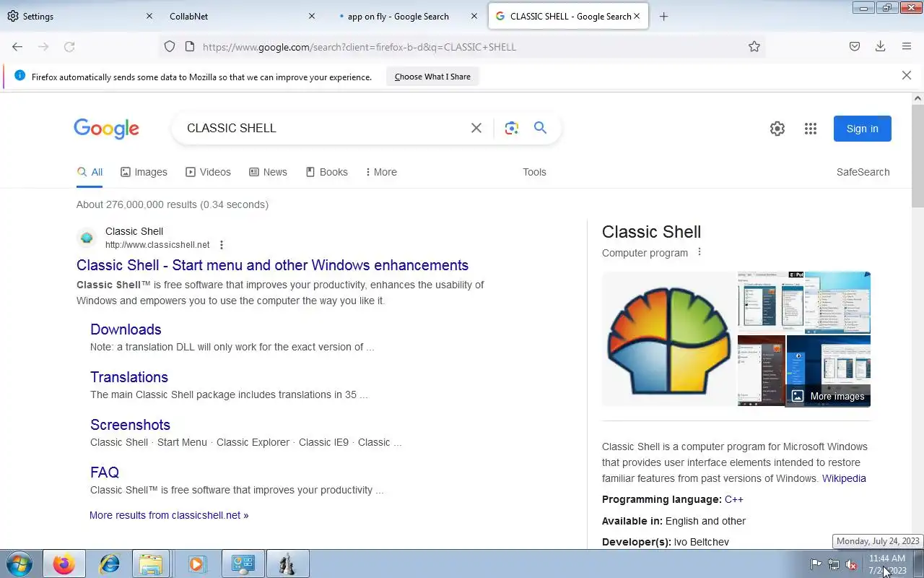Open Google quick settings gear
The height and width of the screenshot is (578, 924).
777,129
